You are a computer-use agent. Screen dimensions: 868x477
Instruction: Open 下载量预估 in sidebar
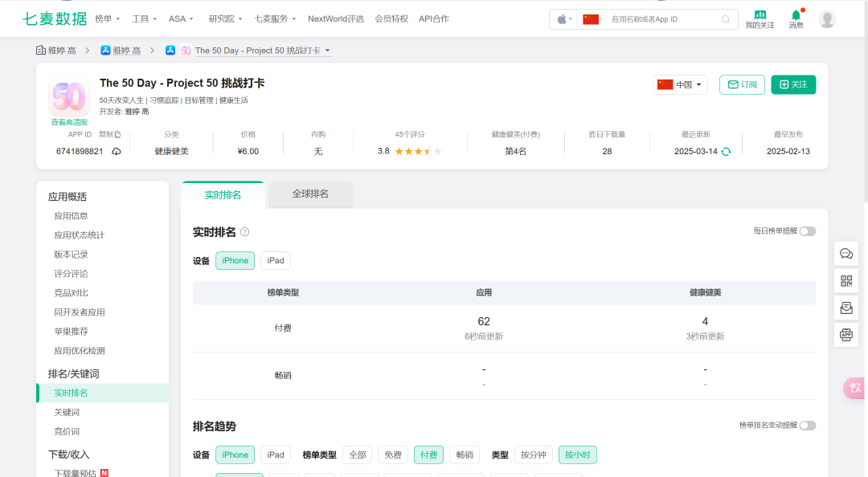(x=76, y=473)
